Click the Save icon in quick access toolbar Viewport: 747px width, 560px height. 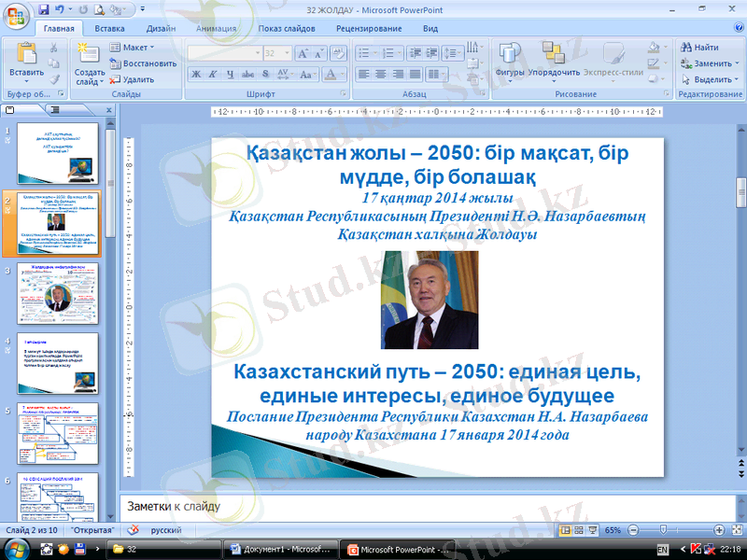[x=44, y=9]
